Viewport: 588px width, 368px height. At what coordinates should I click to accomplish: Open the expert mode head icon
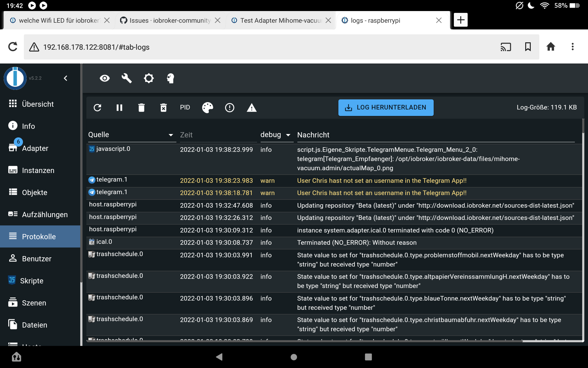click(171, 78)
